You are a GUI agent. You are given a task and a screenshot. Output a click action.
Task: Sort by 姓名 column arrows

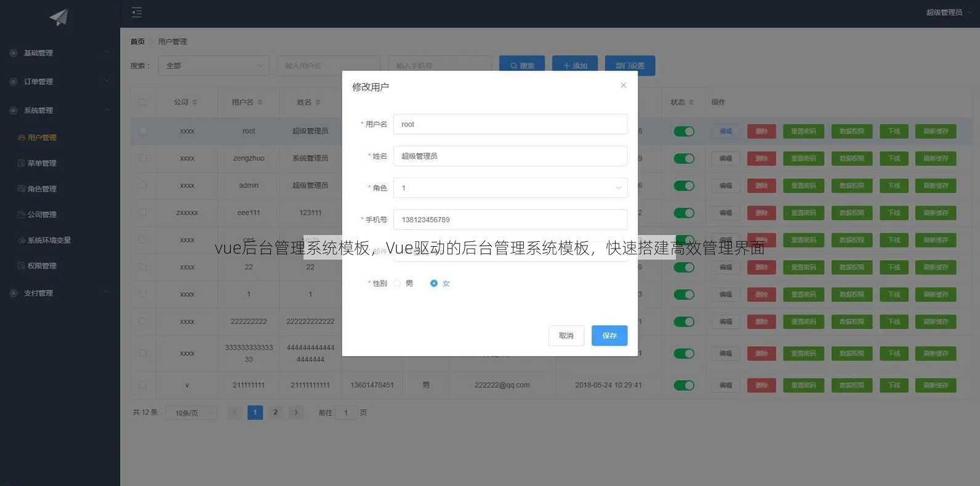coord(318,102)
